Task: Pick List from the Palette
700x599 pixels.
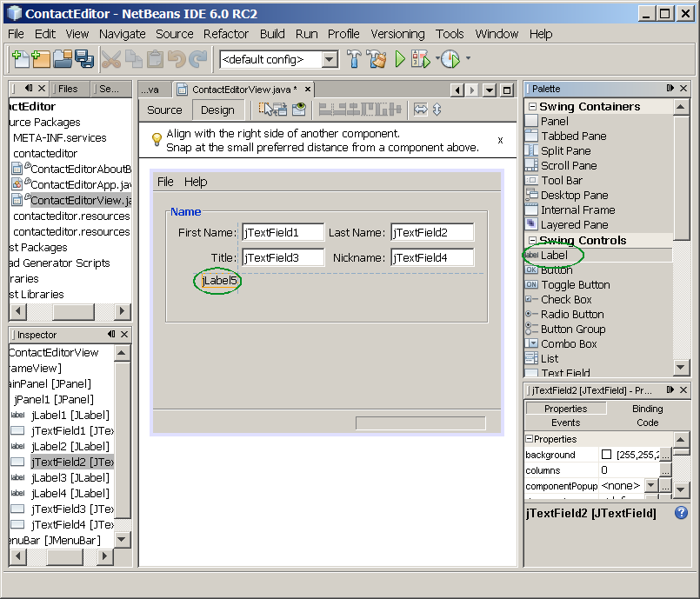Action: point(550,358)
